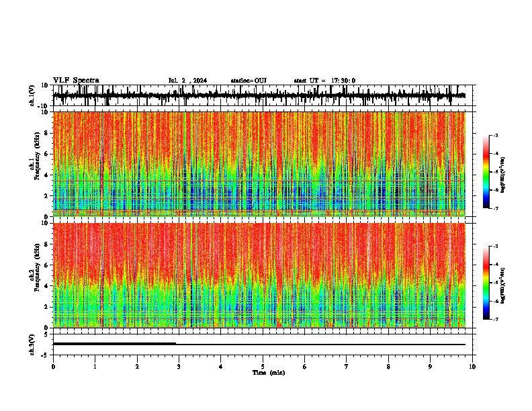The height and width of the screenshot is (411, 532).
Task: Click time axis tick label "5"
Action: click(x=263, y=367)
